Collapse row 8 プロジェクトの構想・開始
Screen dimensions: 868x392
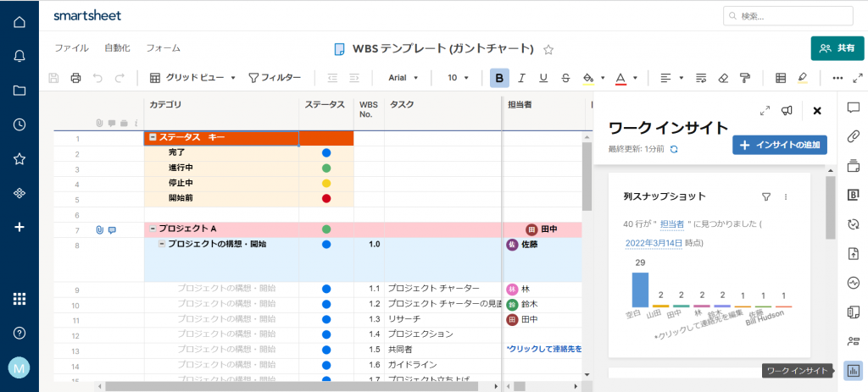162,244
